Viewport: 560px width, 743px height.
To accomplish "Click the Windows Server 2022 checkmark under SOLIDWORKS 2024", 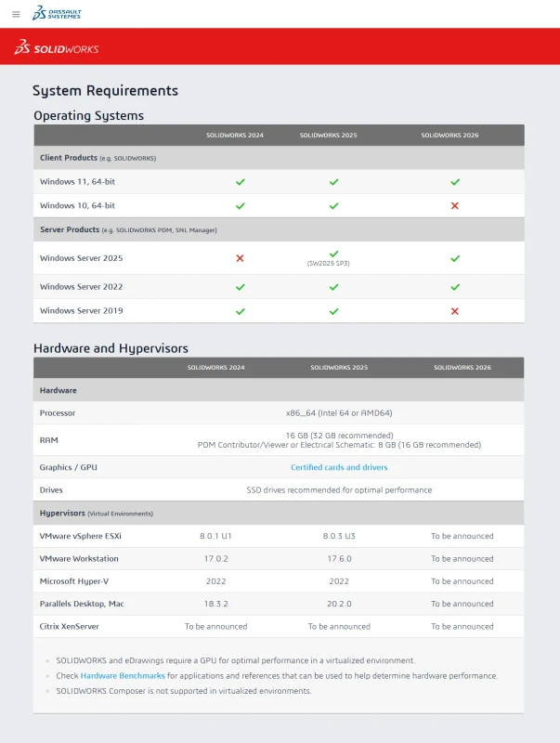I will point(241,287).
